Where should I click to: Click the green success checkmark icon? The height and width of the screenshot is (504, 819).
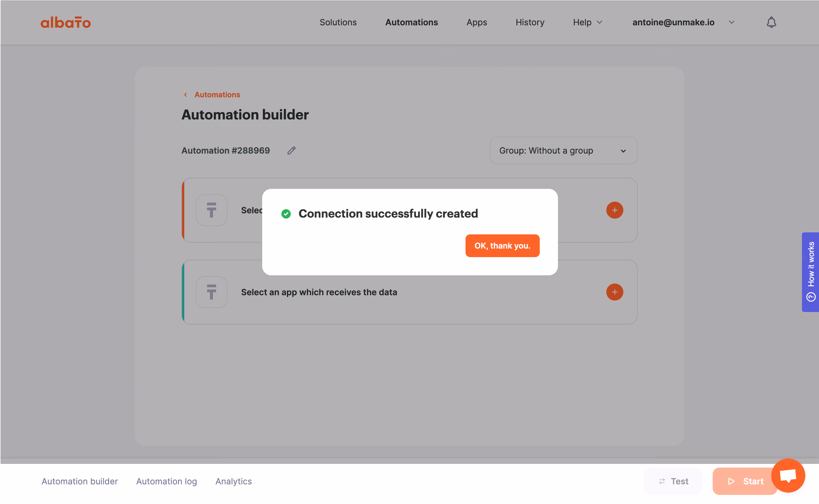(x=286, y=214)
